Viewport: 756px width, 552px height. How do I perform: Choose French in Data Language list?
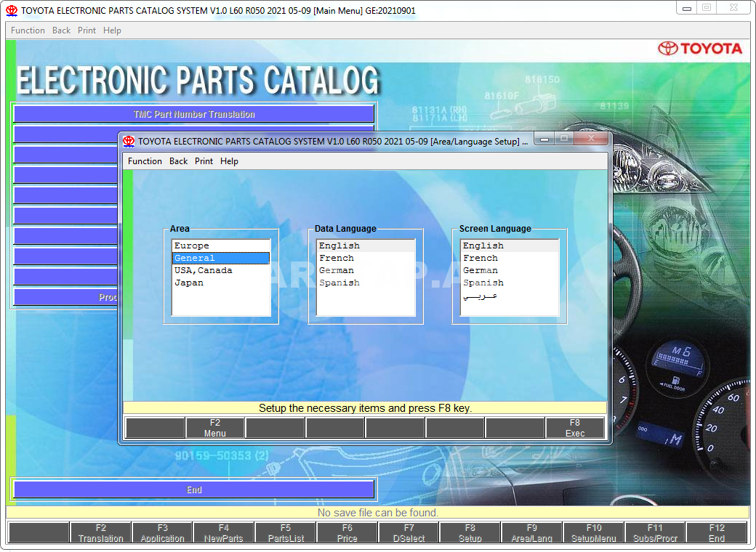tap(366, 258)
